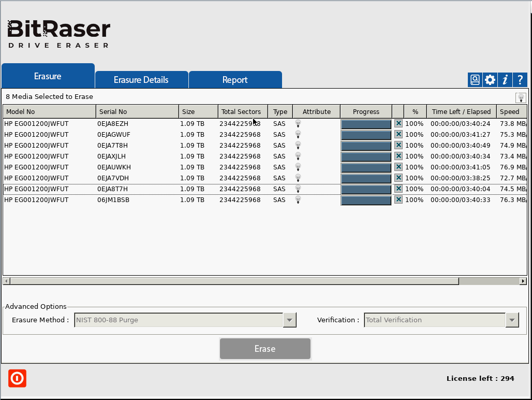
Task: Sort by Serial No column header
Action: coord(137,112)
